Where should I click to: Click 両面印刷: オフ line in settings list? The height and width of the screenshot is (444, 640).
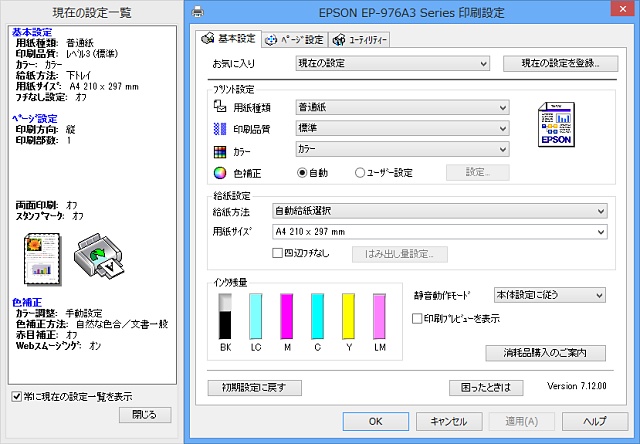pos(46,205)
